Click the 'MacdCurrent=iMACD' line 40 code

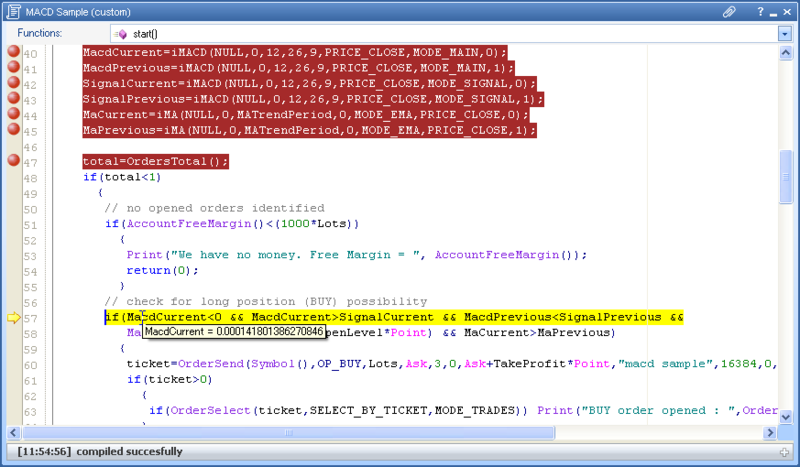pos(295,52)
